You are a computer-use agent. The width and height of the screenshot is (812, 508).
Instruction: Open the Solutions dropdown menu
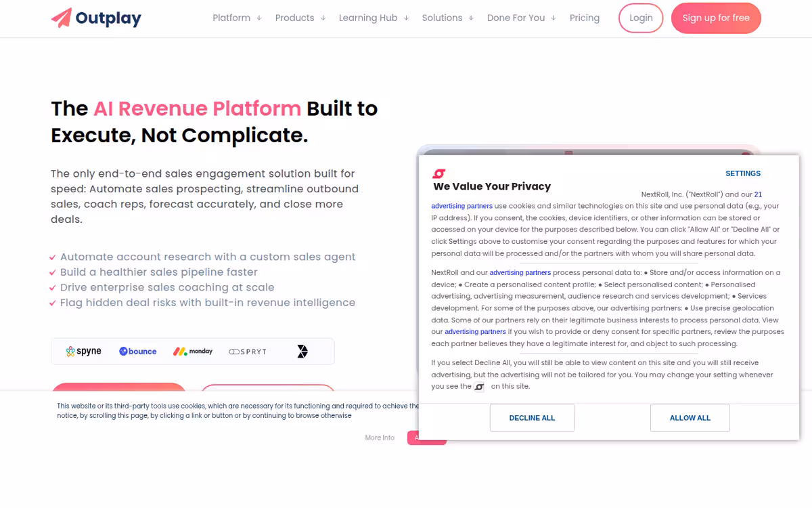tap(447, 18)
